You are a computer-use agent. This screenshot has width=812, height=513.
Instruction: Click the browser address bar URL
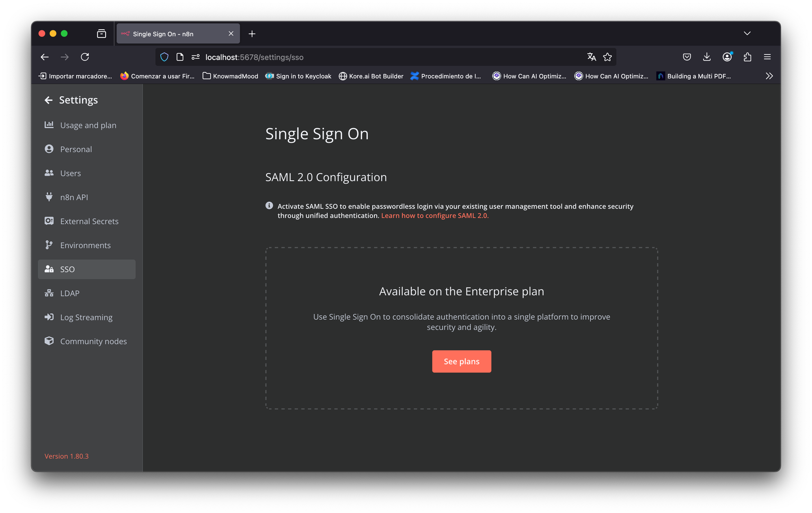pos(254,57)
